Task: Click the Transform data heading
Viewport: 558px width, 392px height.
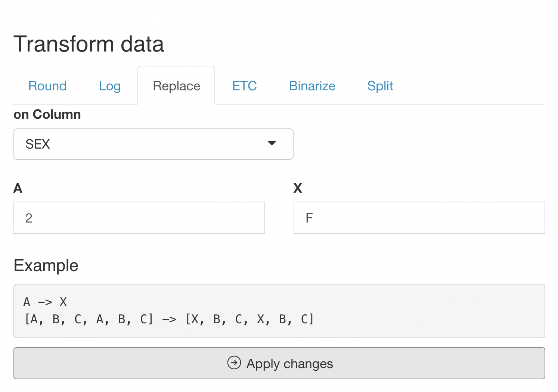Action: coord(89,44)
